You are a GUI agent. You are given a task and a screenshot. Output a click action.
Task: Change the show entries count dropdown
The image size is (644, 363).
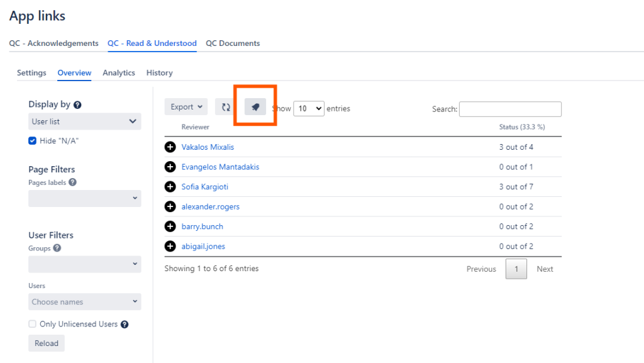[x=308, y=109]
